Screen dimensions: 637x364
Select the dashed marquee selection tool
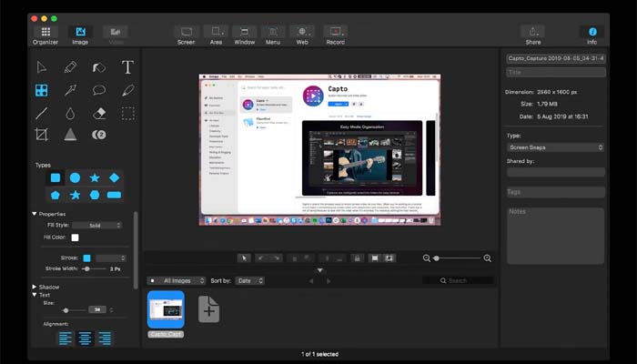click(x=127, y=114)
